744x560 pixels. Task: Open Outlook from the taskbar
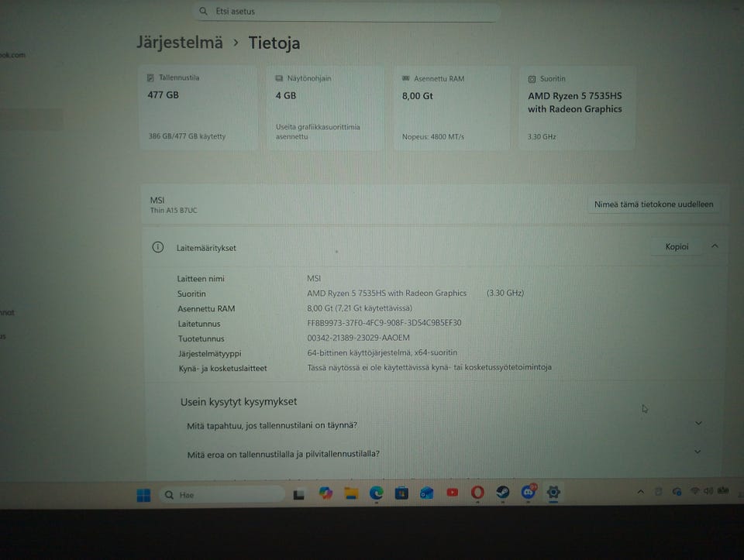pyautogui.click(x=426, y=493)
